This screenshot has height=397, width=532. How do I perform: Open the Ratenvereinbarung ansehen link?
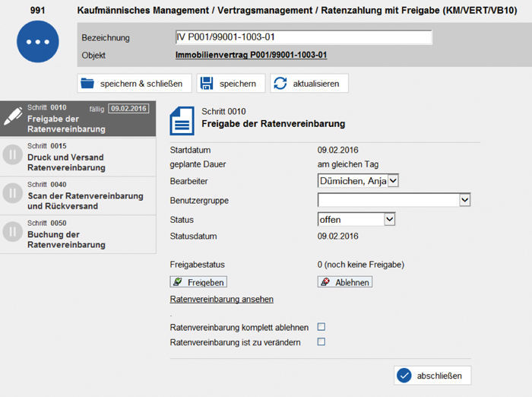coord(221,300)
